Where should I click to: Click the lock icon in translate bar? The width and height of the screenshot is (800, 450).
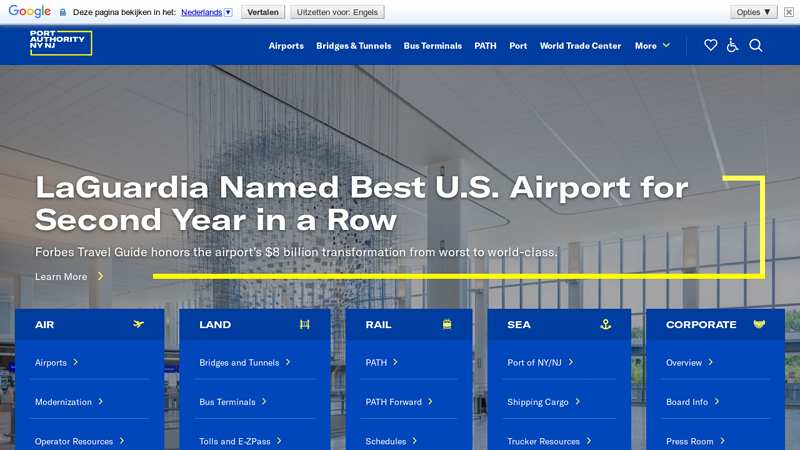point(63,12)
